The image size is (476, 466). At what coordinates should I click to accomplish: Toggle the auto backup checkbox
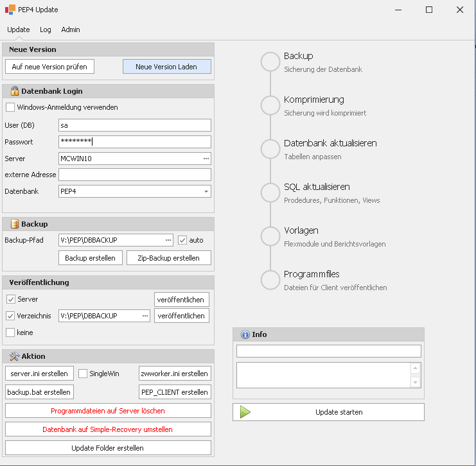(x=182, y=240)
